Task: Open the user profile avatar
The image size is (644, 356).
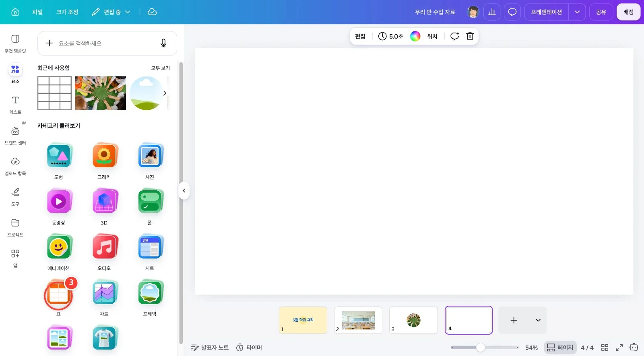Action: (473, 12)
